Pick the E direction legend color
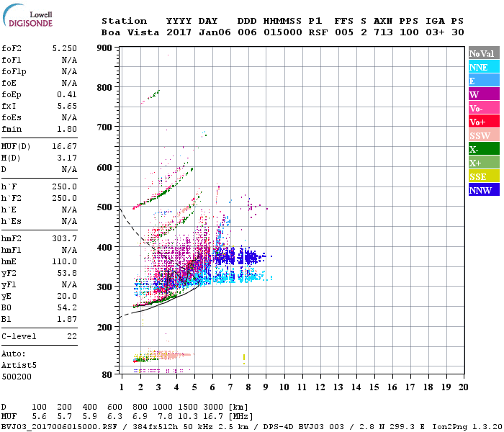Image resolution: width=504 pixels, height=432 pixels. point(482,81)
